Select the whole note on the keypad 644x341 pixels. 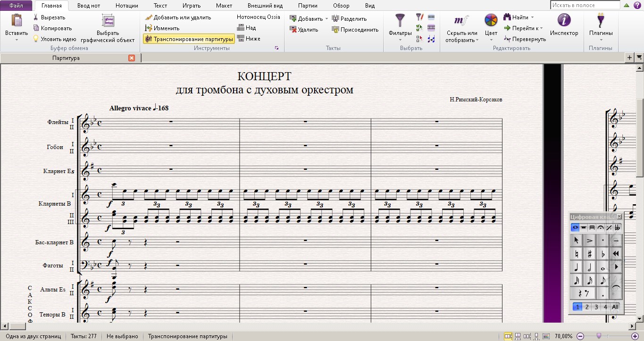coord(602,267)
